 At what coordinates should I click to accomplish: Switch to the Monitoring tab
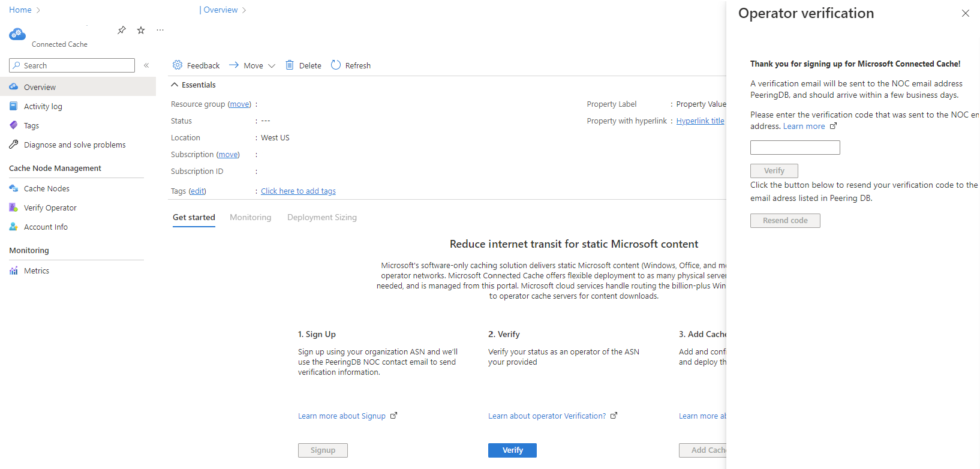pos(250,217)
